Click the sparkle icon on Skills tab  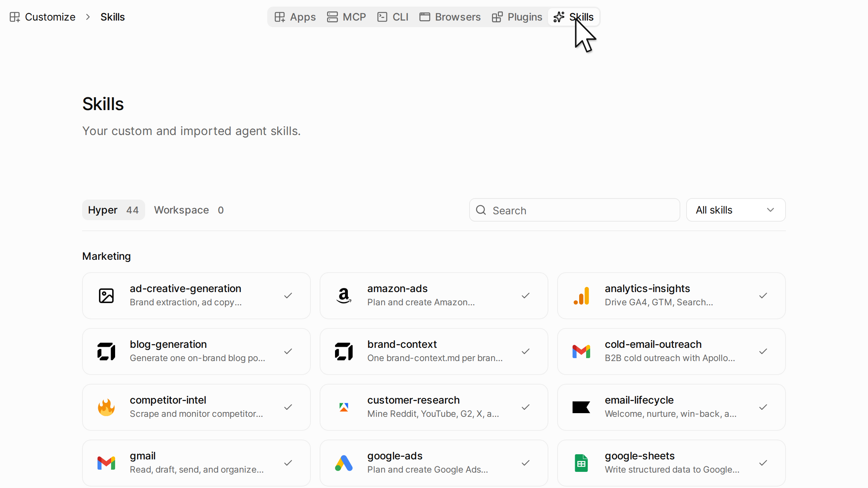(559, 17)
